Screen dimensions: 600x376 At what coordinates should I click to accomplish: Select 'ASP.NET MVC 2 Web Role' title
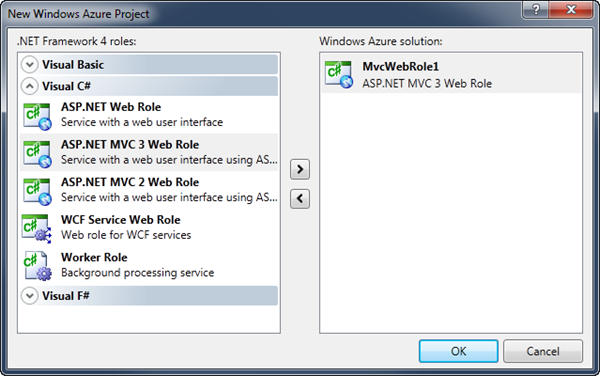[130, 182]
